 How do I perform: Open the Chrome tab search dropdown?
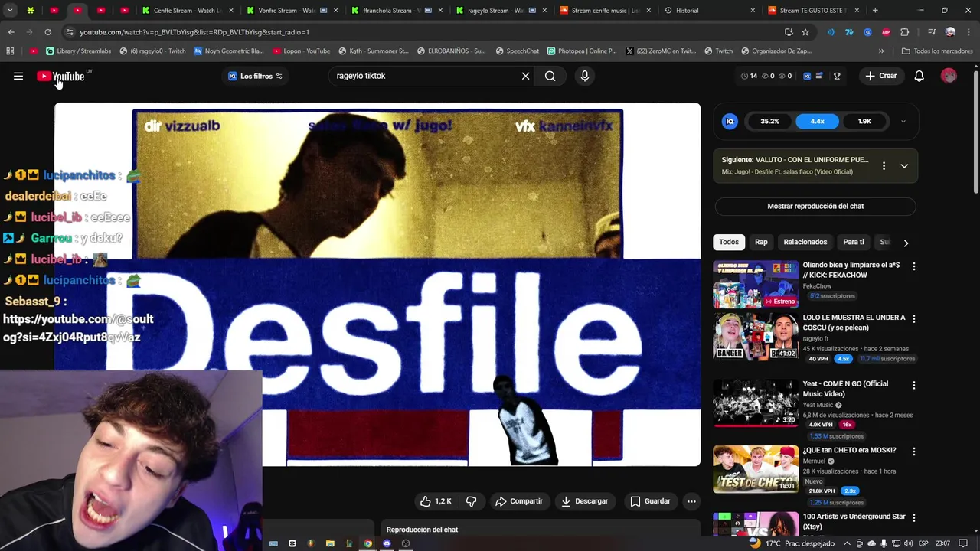(11, 11)
